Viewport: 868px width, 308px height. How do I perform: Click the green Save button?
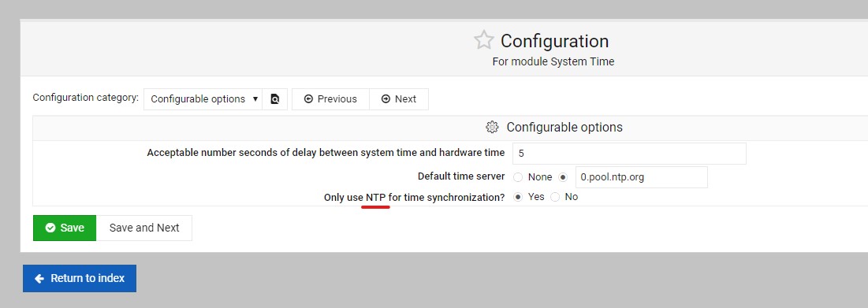coord(65,228)
